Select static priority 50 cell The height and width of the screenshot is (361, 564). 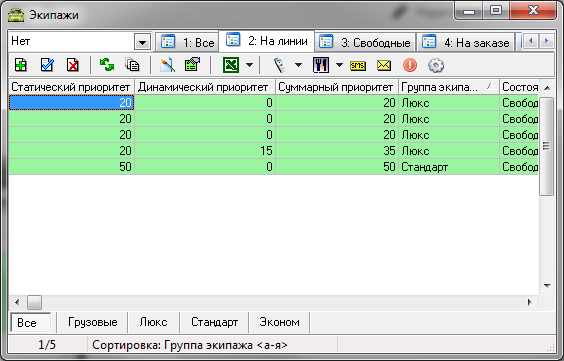pyautogui.click(x=71, y=167)
